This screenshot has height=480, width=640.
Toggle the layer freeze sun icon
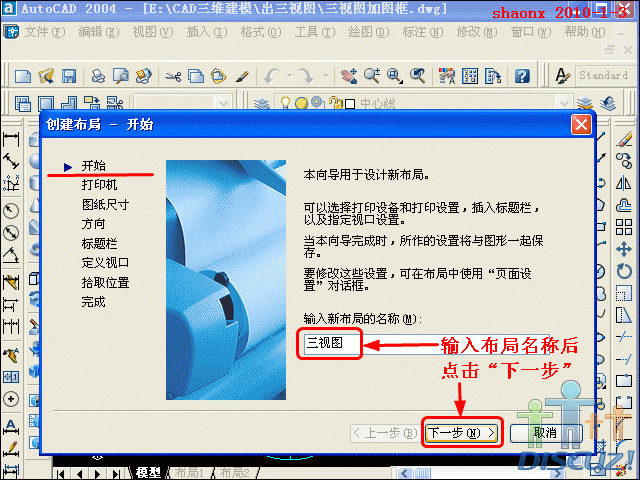point(301,103)
